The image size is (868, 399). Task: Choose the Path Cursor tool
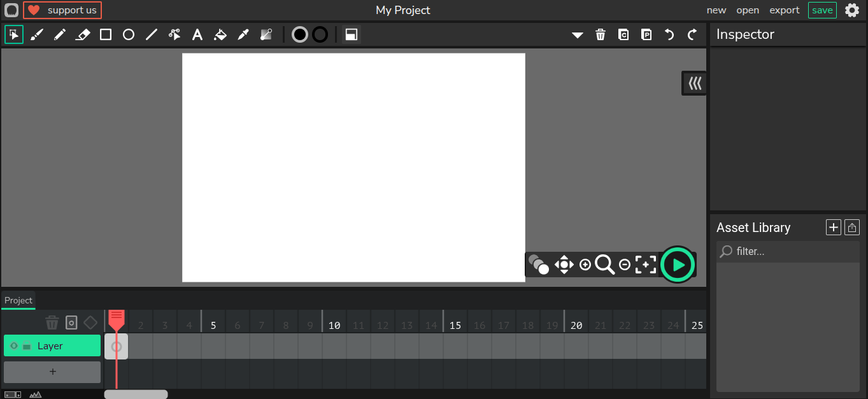pos(174,34)
